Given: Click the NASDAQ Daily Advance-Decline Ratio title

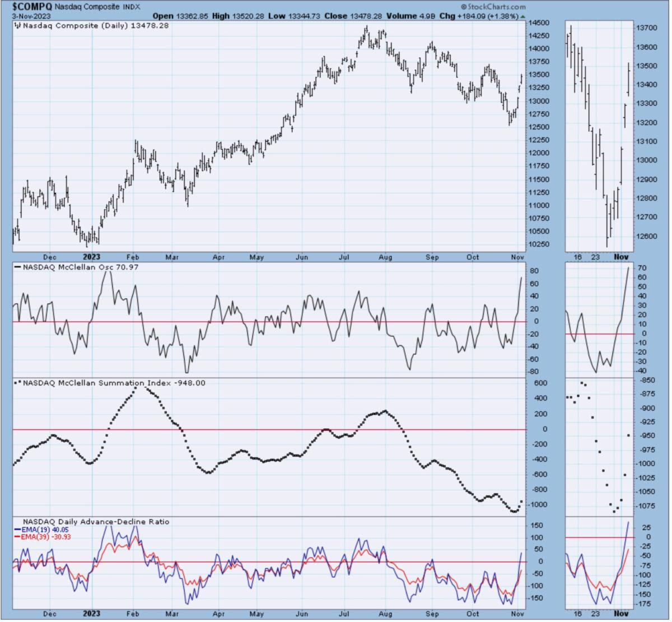Looking at the screenshot, I should (x=96, y=522).
